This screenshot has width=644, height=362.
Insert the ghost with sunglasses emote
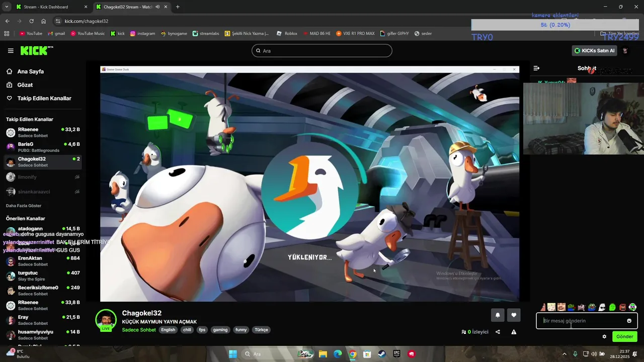(x=602, y=307)
